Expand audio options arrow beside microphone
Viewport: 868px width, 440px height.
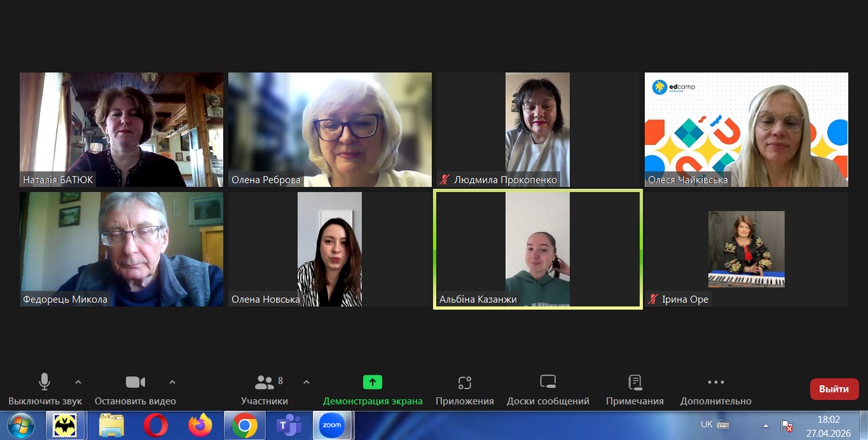tap(78, 382)
